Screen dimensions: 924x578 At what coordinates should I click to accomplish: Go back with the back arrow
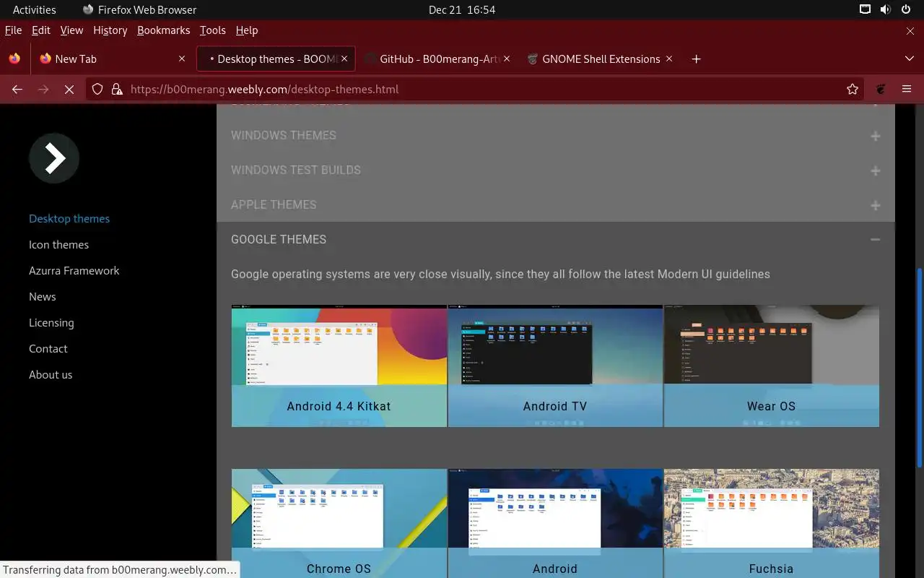[x=17, y=89]
